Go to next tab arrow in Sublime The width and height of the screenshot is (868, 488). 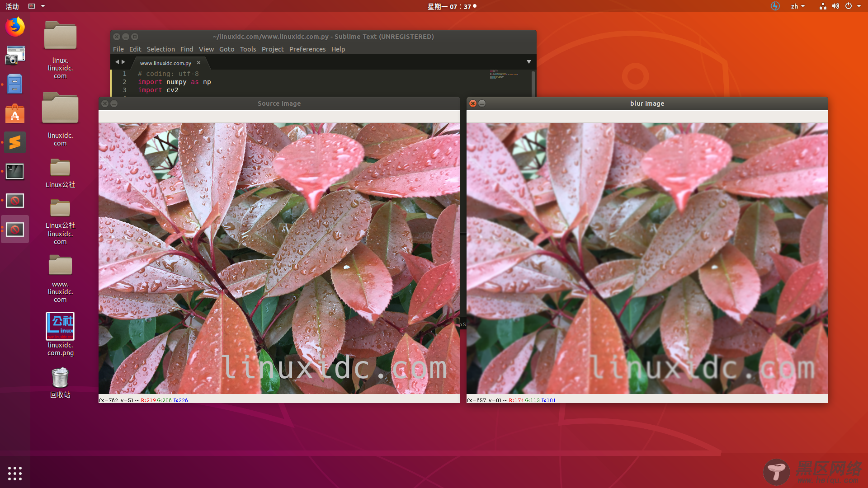point(123,62)
